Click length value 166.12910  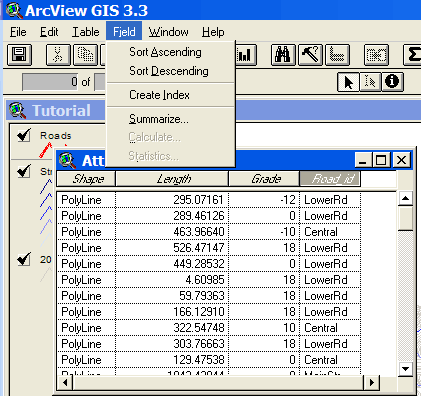tap(199, 312)
